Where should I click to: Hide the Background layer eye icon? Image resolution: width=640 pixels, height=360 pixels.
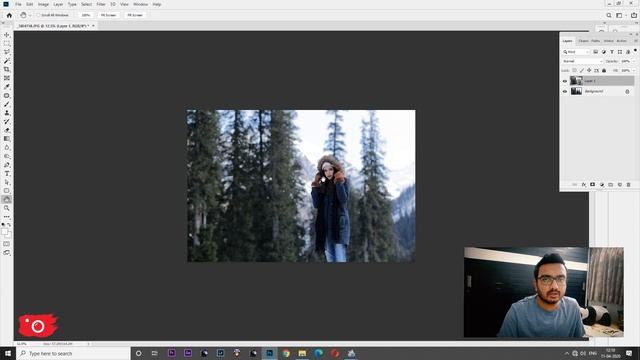pyautogui.click(x=565, y=91)
